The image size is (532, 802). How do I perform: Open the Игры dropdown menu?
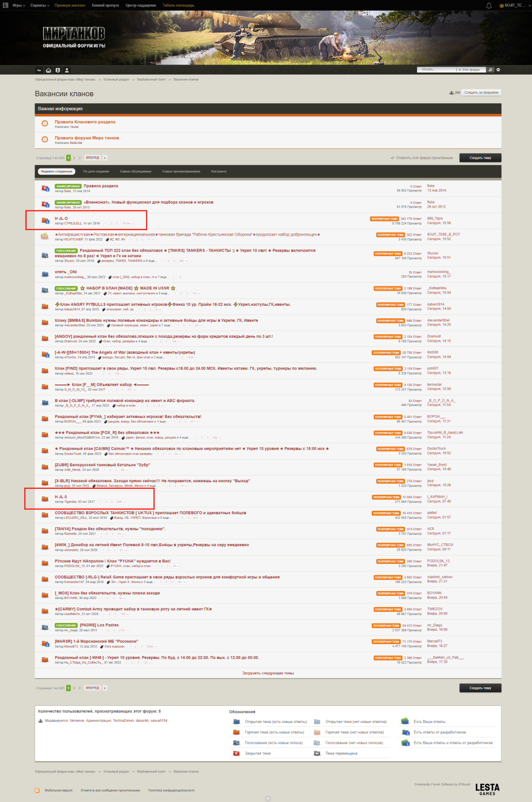click(19, 5)
